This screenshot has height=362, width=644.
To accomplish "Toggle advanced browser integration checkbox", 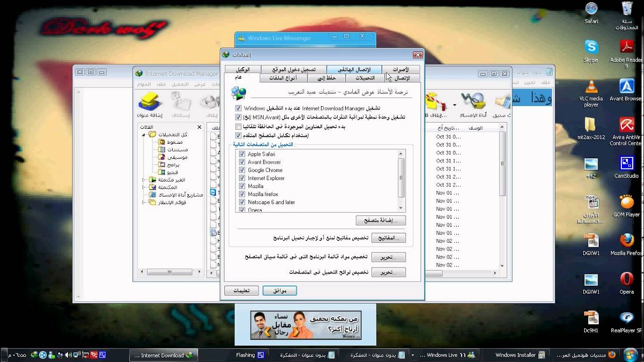I will tap(238, 136).
